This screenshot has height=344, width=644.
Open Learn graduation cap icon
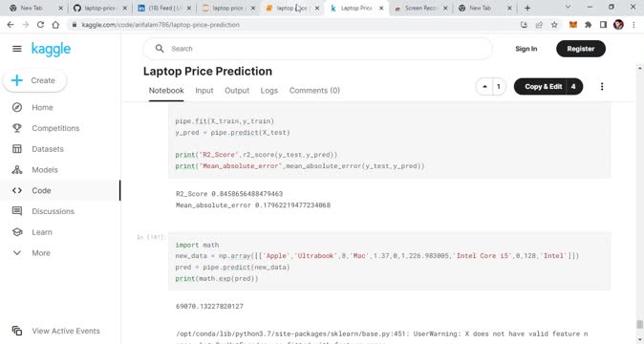coord(17,232)
